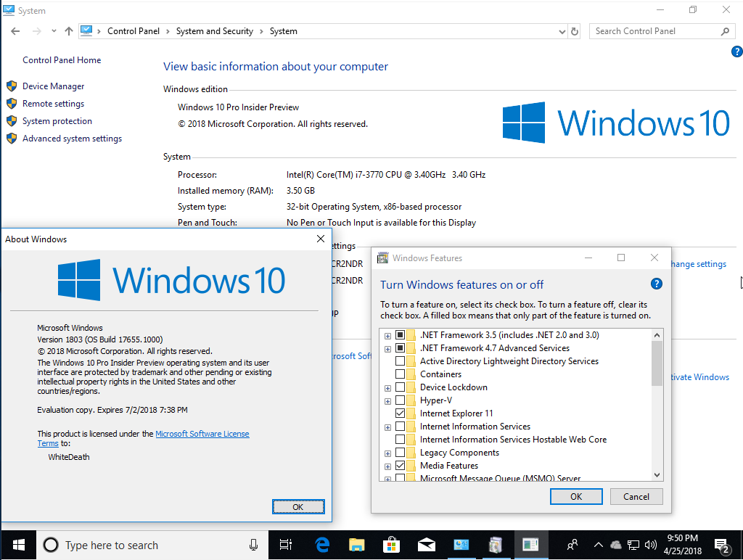Expand the .NET Framework 3.5 tree node
This screenshot has height=560, width=743.
click(x=387, y=336)
